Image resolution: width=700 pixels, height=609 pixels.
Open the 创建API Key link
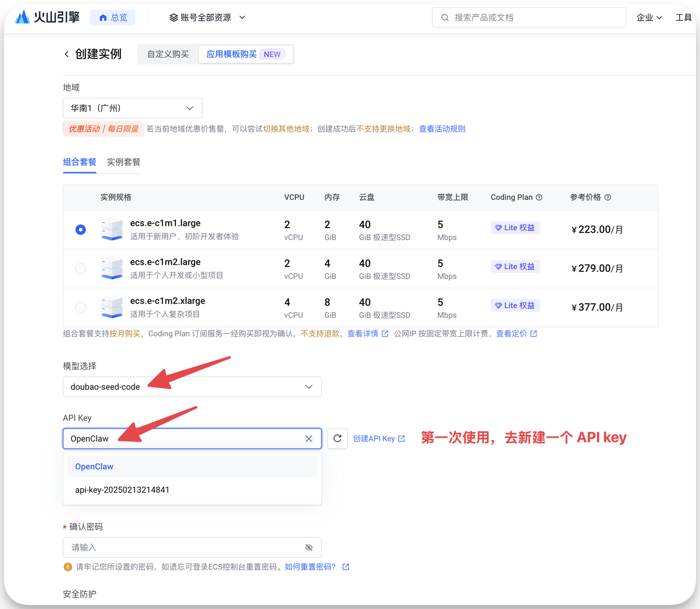374,439
